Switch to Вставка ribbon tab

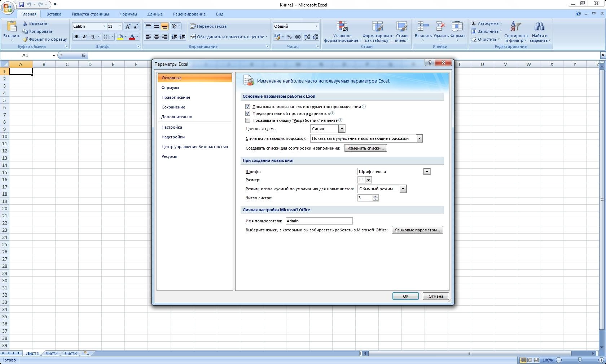click(x=54, y=14)
